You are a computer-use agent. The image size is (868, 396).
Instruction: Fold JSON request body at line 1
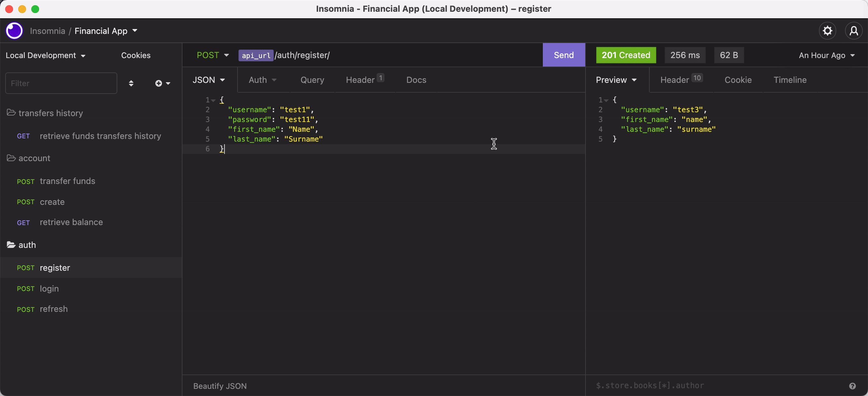pos(213,100)
